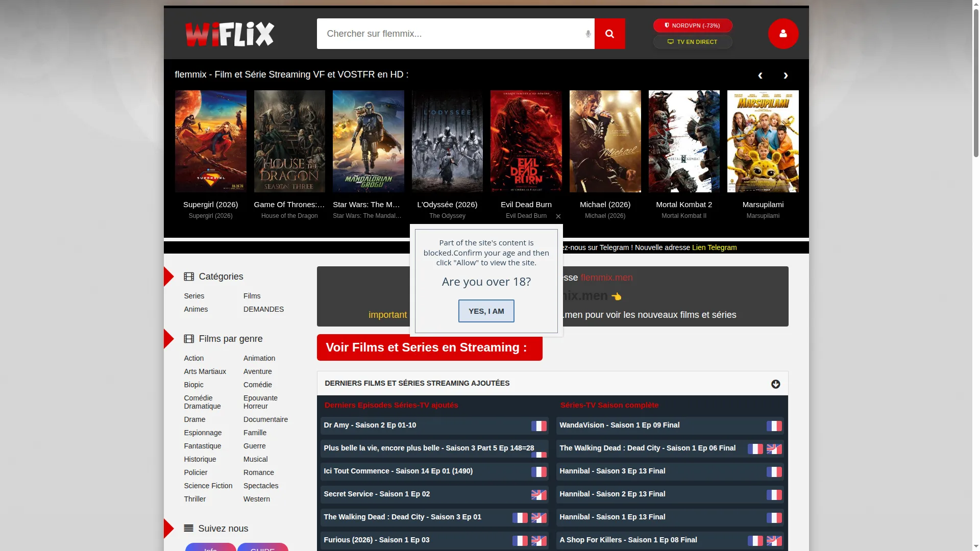The height and width of the screenshot is (551, 980).
Task: Click the red magnifier search button
Action: coord(609,34)
